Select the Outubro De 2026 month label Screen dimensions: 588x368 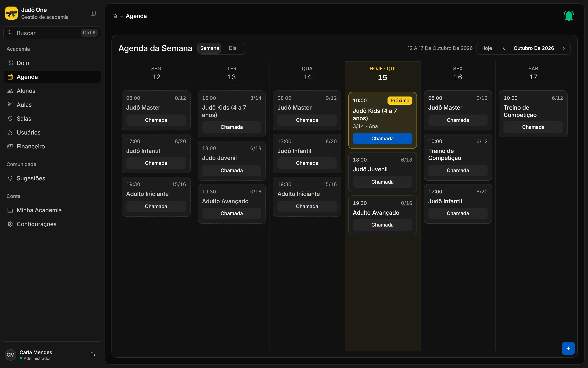pyautogui.click(x=533, y=48)
